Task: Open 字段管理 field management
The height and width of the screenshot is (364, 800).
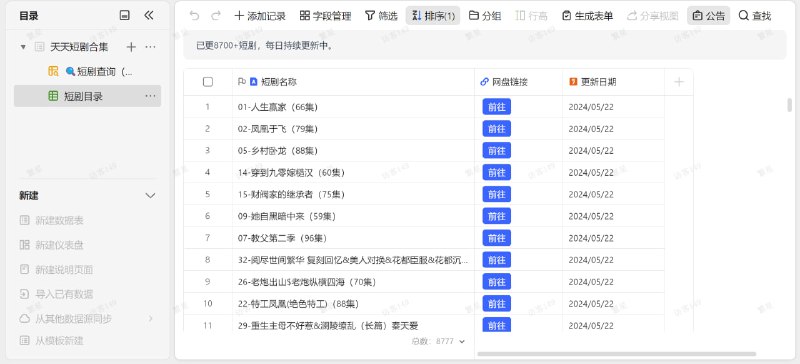Action: 326,16
